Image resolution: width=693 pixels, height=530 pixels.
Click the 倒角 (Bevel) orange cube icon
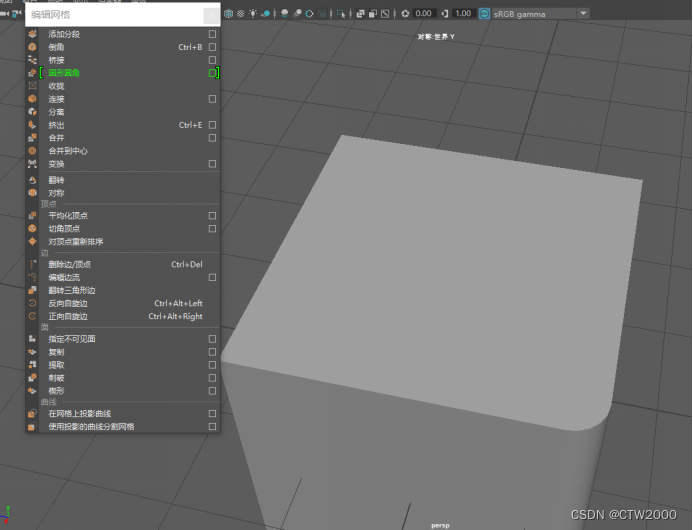click(32, 47)
